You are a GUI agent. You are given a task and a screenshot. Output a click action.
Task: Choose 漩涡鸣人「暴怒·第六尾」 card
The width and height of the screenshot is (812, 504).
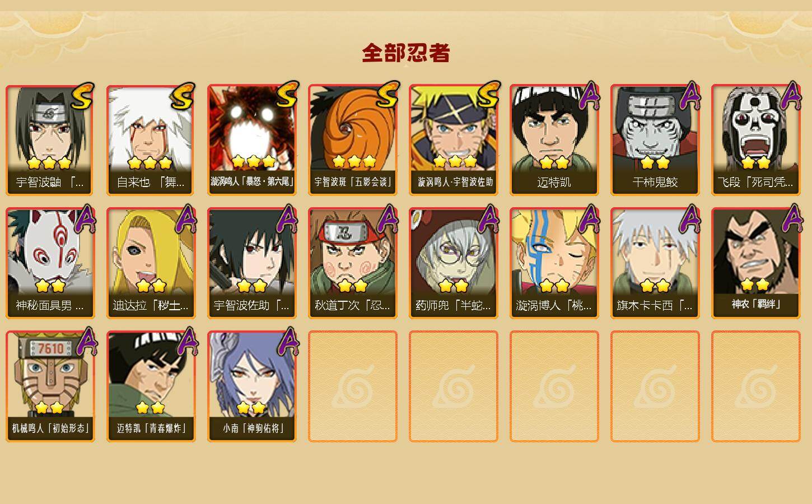pos(251,140)
